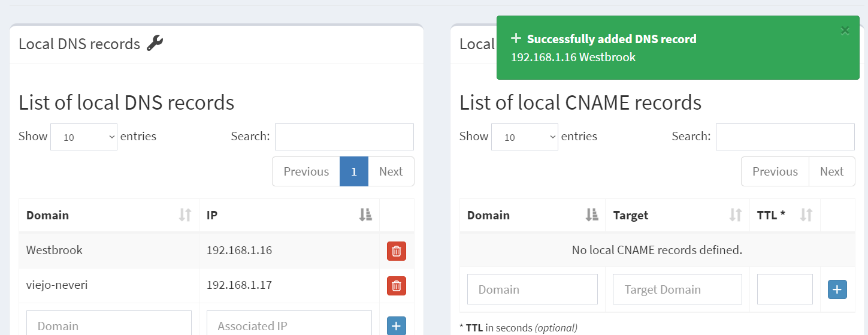Screen dimensions: 868x335
Task: Focus the DNS records Search field
Action: coord(344,137)
